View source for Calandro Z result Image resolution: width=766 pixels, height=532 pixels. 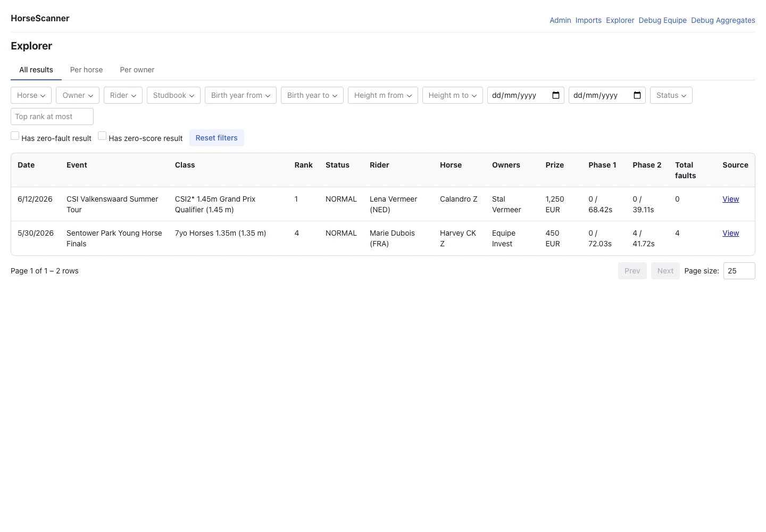point(730,199)
